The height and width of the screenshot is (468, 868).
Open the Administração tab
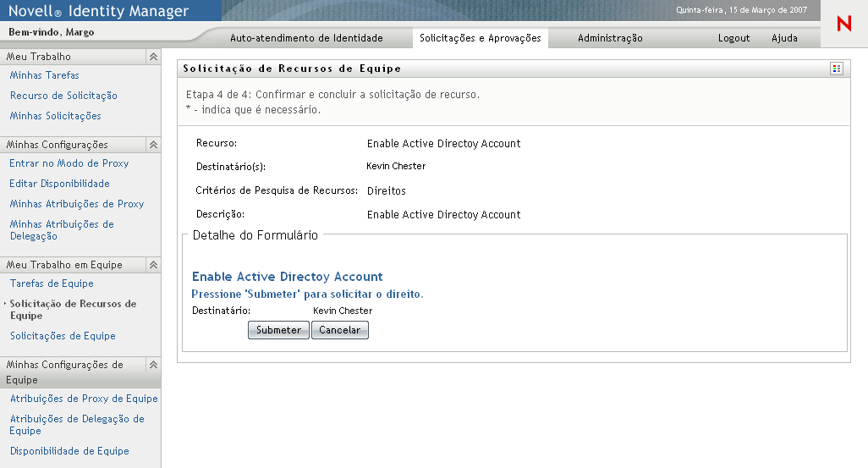click(610, 38)
